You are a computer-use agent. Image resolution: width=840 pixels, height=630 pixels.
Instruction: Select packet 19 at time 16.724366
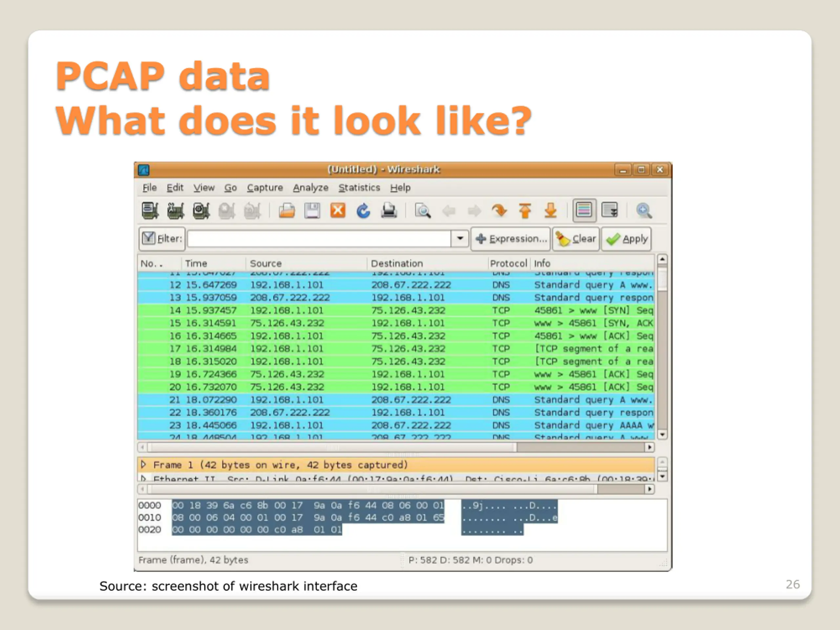[x=396, y=374]
